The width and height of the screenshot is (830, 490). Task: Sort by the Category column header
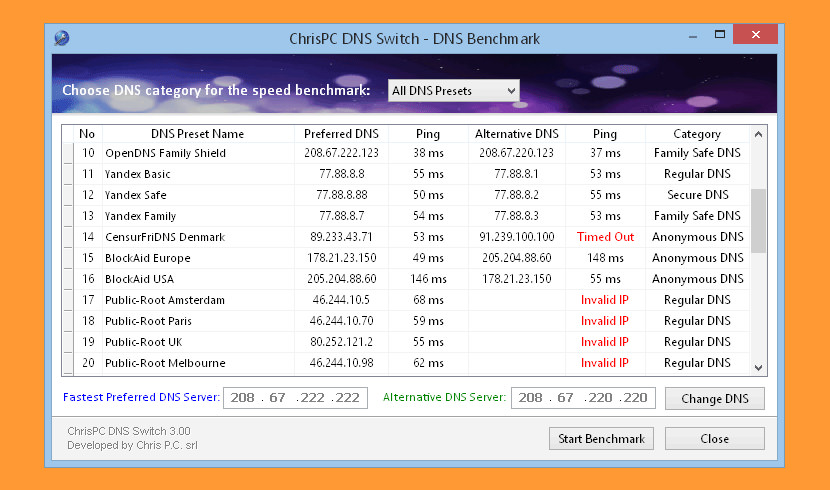pos(697,134)
